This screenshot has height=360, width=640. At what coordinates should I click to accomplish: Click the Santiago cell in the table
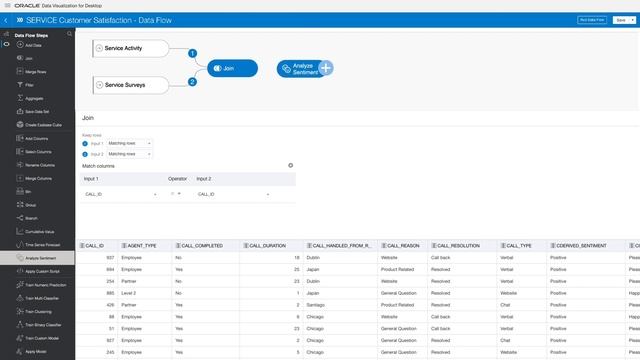315,305
